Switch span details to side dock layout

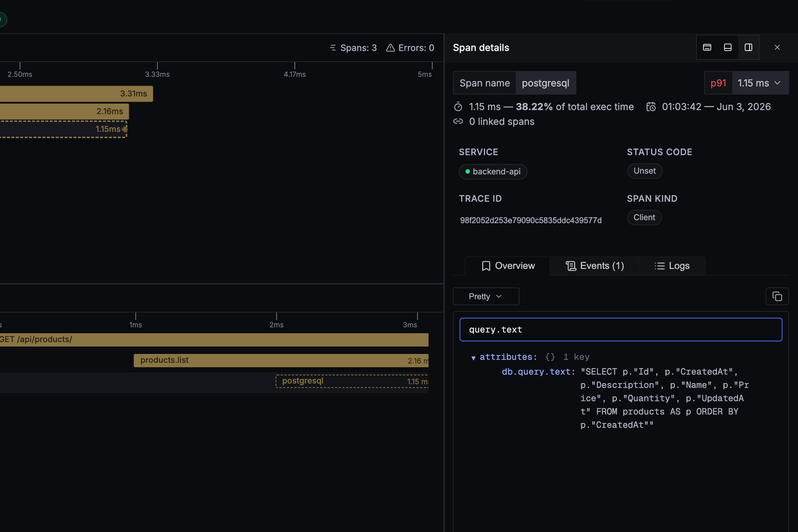coord(748,47)
